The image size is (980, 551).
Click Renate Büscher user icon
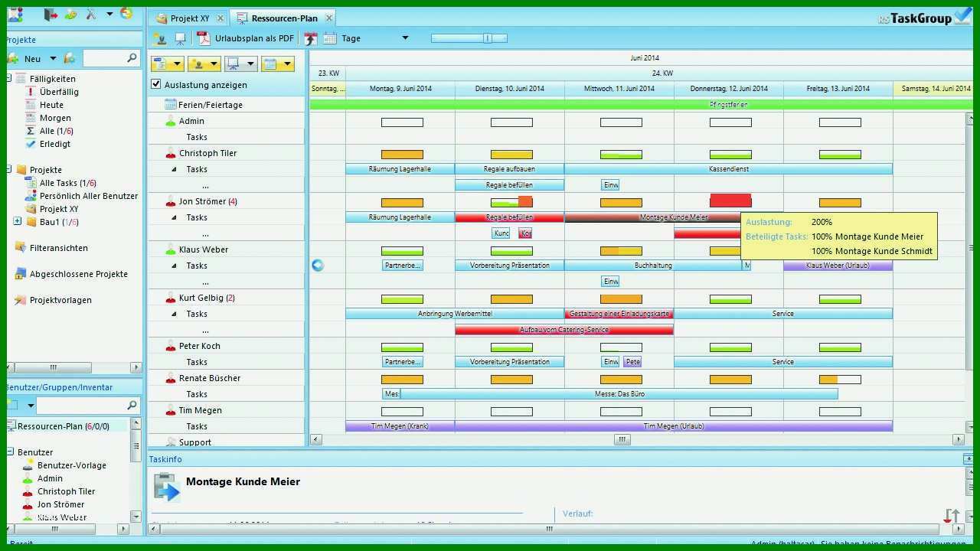(171, 378)
